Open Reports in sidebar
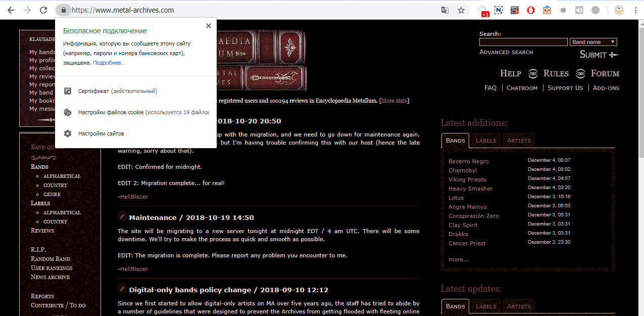This screenshot has height=316, width=644. click(42, 296)
